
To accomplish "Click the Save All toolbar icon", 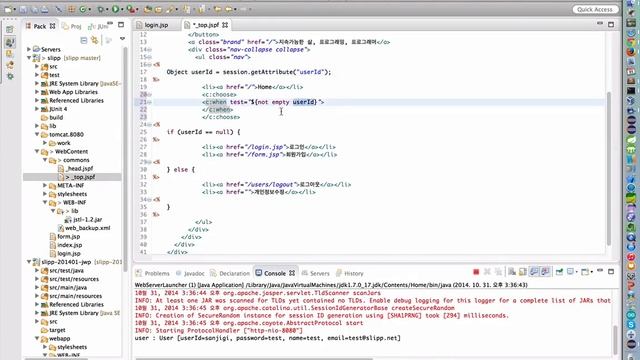I will tap(34, 9).
